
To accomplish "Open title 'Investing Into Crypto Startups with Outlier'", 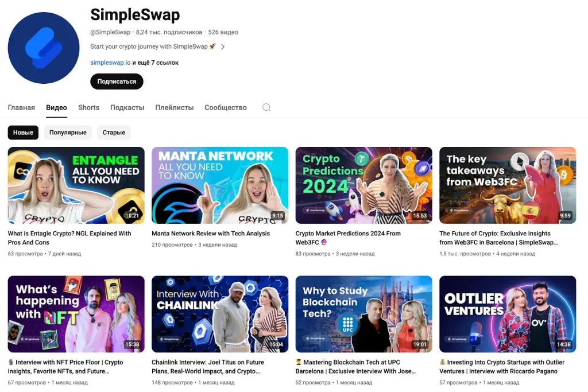I will 502,367.
